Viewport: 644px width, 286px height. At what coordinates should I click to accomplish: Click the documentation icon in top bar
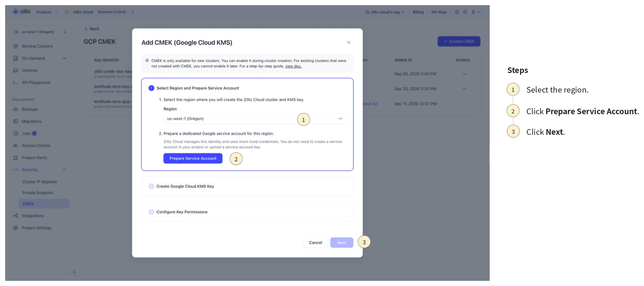[x=457, y=12]
